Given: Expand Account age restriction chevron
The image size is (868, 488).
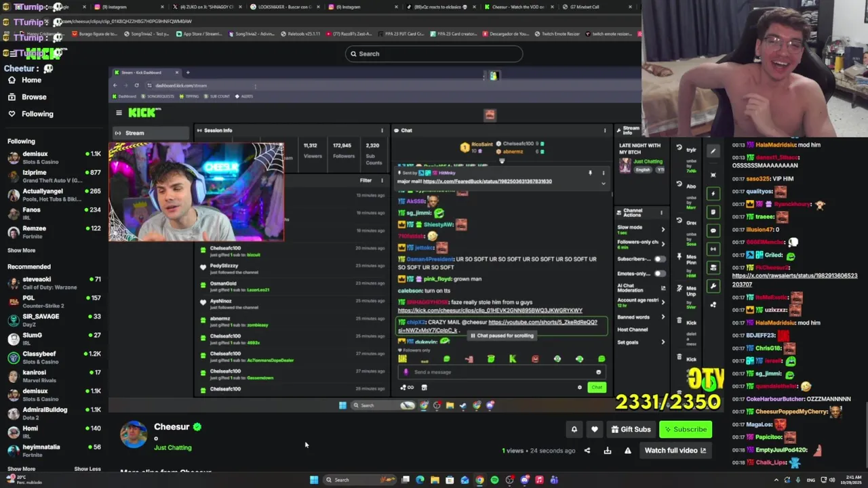Looking at the screenshot, I should [x=663, y=302].
